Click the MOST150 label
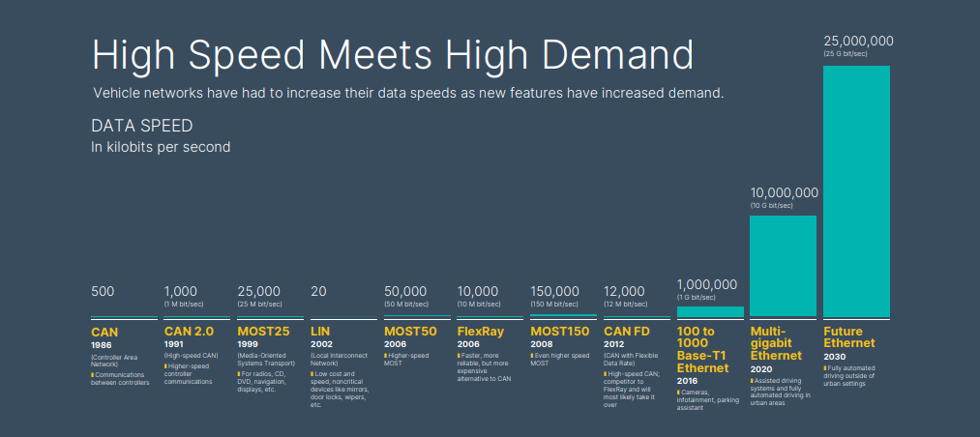Image resolution: width=980 pixels, height=437 pixels. 559,332
